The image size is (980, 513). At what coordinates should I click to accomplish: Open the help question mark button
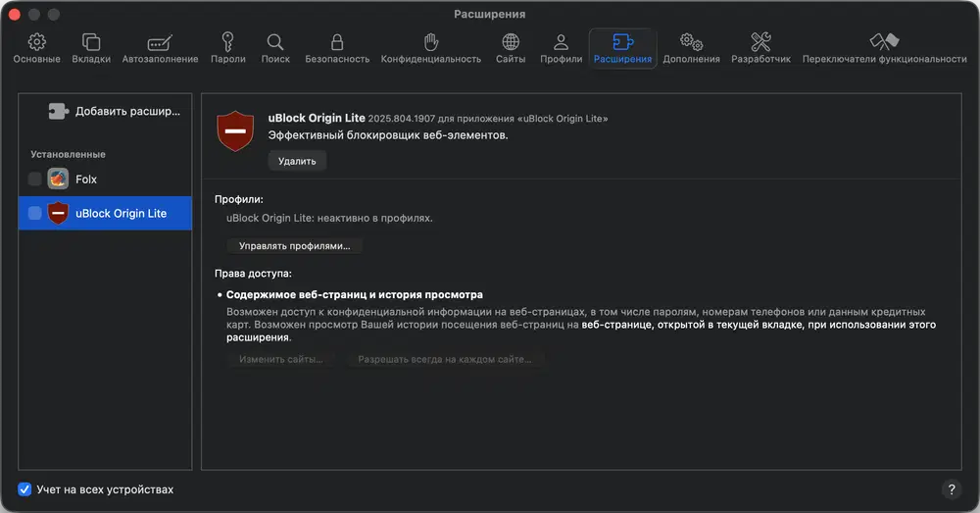[952, 489]
